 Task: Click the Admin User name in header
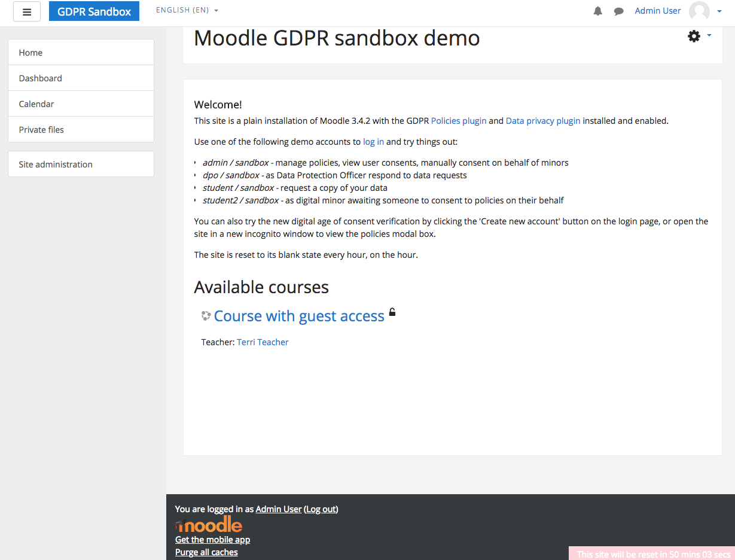click(x=658, y=11)
